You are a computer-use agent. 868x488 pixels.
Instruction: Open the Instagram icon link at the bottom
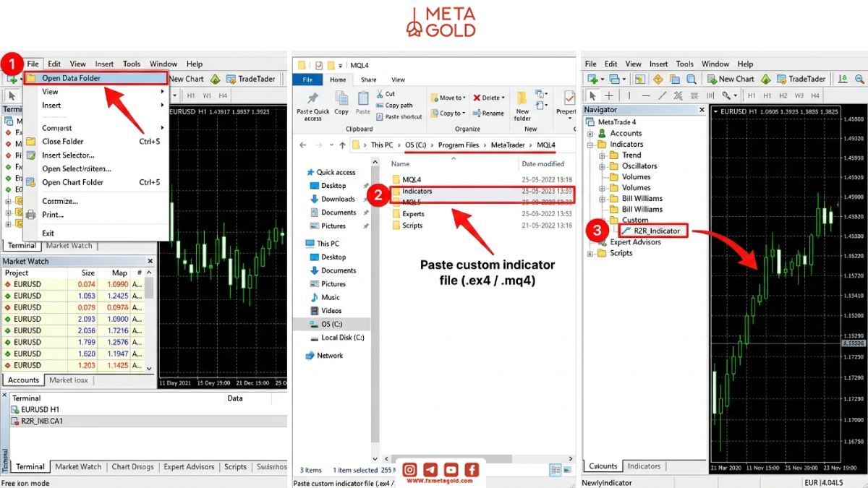click(409, 470)
